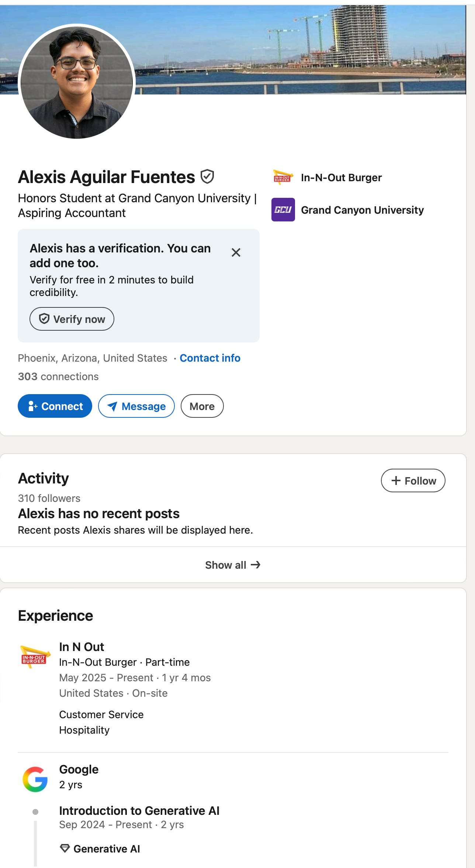The width and height of the screenshot is (475, 868).
Task: Click the Verify now button
Action: [x=72, y=319]
